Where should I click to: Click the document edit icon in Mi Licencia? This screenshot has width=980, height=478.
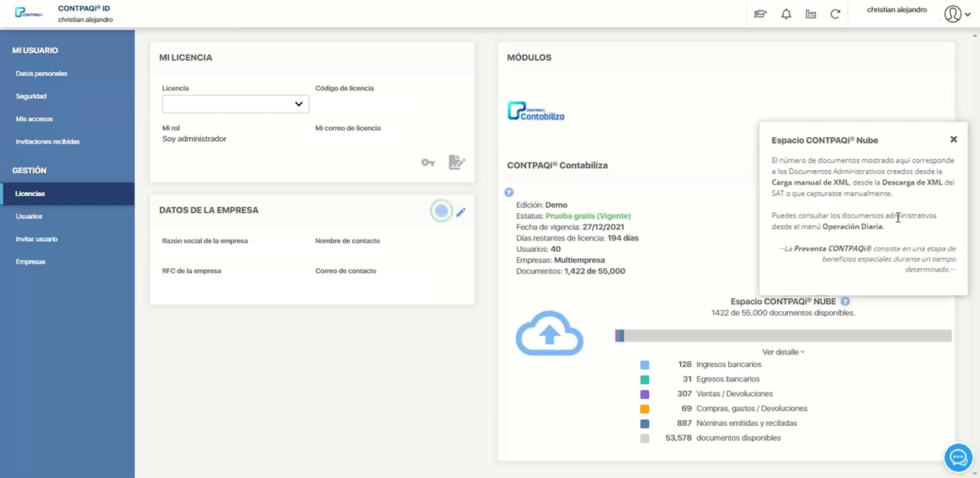point(456,162)
